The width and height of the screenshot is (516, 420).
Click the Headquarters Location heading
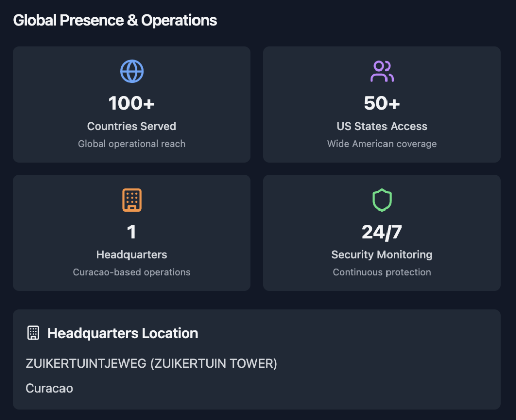click(122, 333)
